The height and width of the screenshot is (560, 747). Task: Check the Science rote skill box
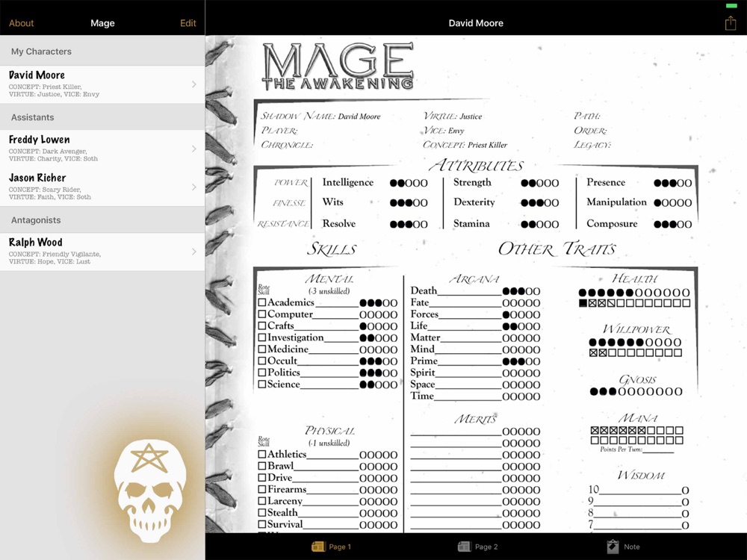tap(262, 385)
